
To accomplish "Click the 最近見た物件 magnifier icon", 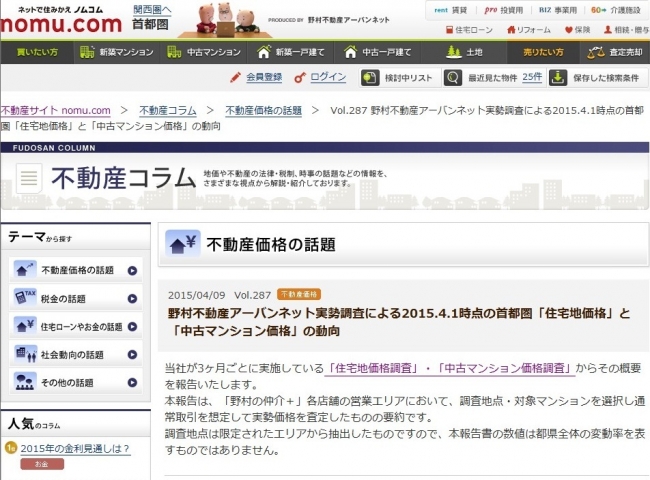I will click(453, 78).
